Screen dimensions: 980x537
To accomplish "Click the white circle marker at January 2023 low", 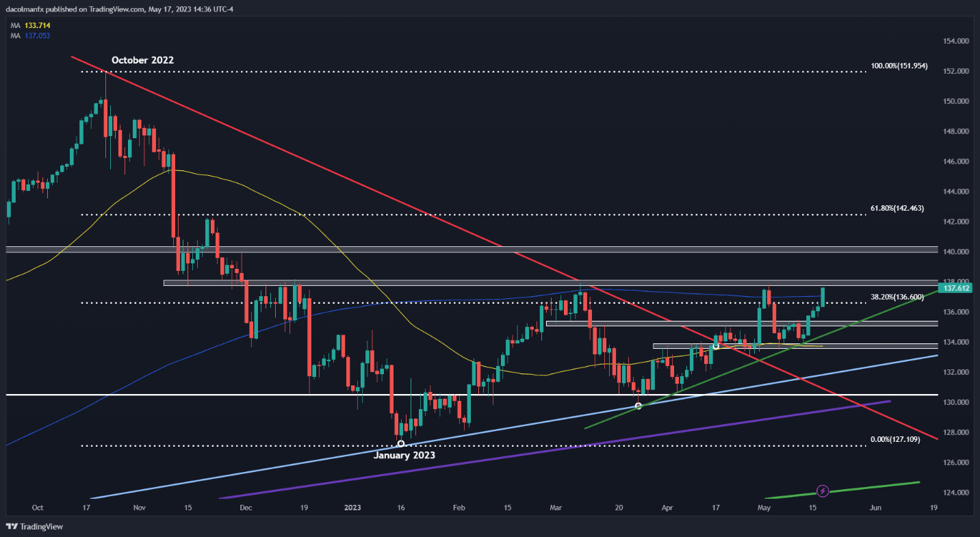I will click(x=400, y=444).
